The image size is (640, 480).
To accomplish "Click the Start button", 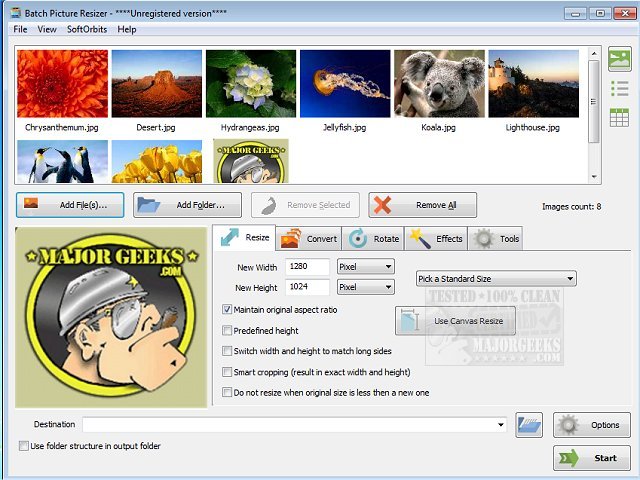I will click(592, 458).
